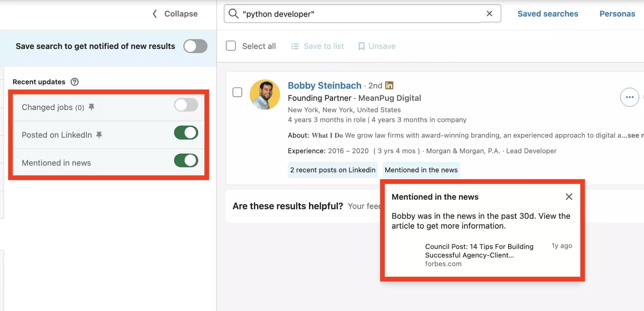644x311 pixels.
Task: Open Saved searches
Action: (x=547, y=14)
